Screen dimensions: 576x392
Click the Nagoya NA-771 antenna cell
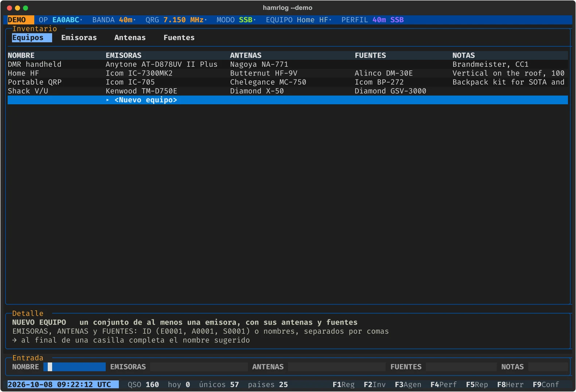(x=259, y=64)
